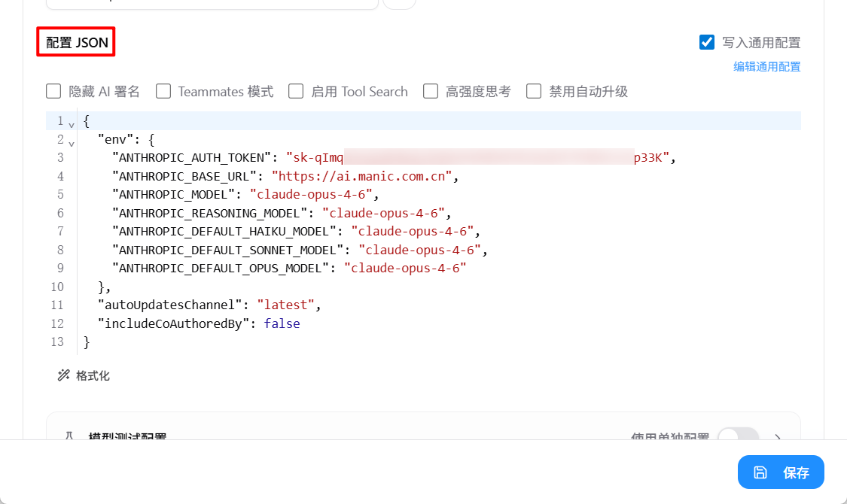Image resolution: width=847 pixels, height=504 pixels.
Task: Click the false value on line 12
Action: pyautogui.click(x=282, y=323)
